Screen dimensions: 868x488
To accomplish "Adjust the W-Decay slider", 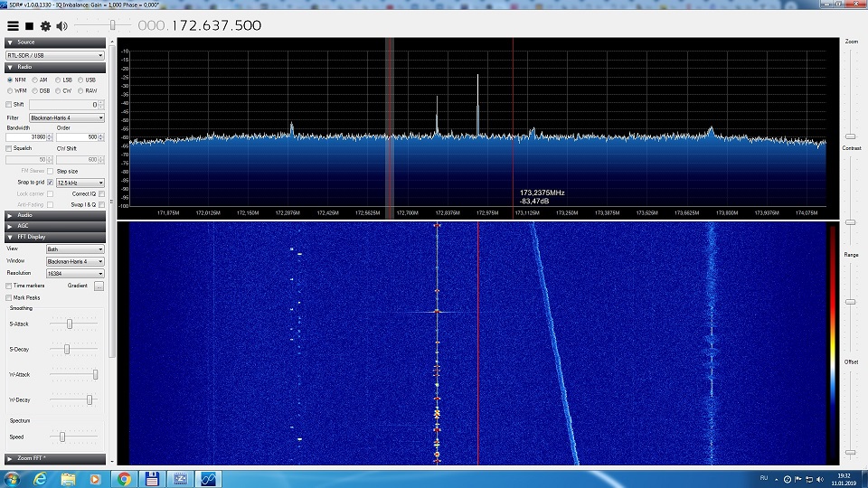I will 90,400.
